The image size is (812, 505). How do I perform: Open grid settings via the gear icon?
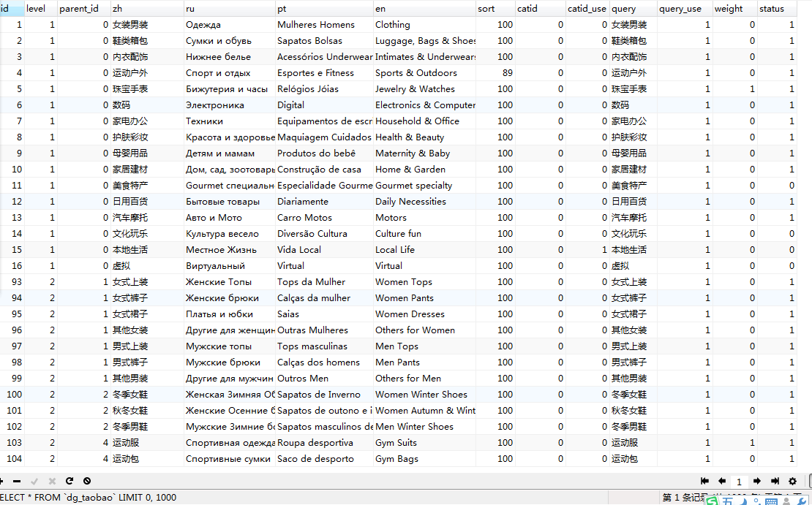[792, 481]
